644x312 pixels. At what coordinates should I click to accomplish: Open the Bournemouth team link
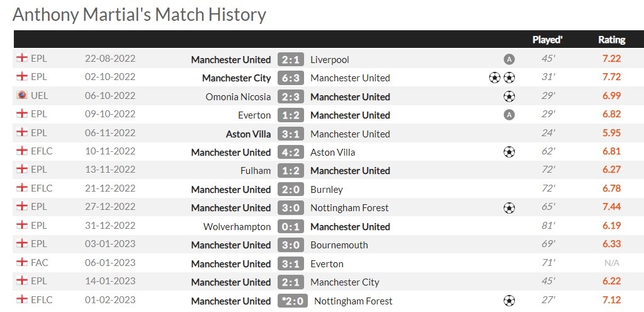[x=339, y=245]
